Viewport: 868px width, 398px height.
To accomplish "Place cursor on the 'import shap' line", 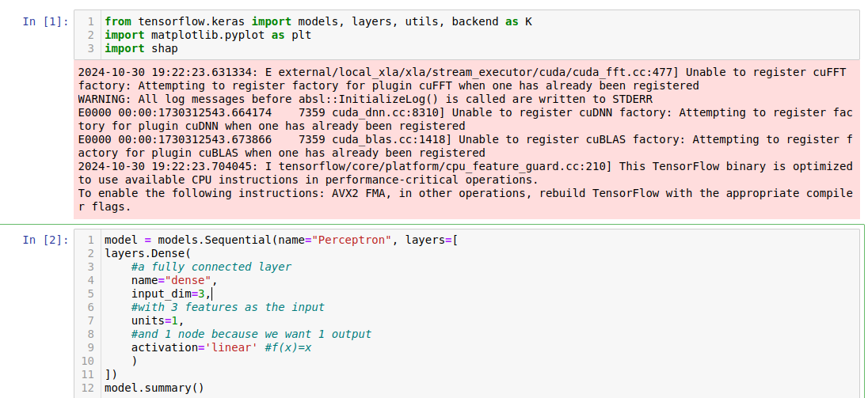I will click(141, 48).
